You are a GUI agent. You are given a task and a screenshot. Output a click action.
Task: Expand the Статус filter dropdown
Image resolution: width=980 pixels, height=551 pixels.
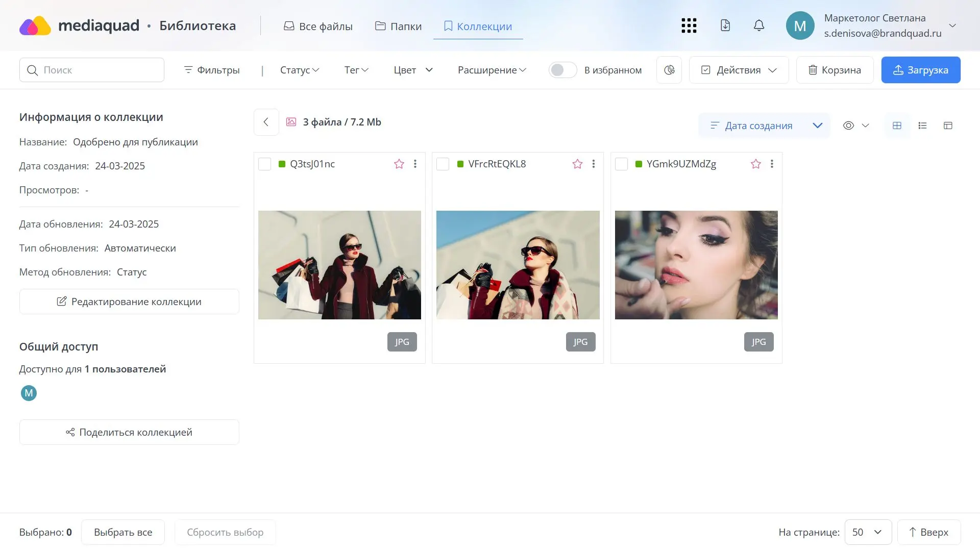point(300,70)
